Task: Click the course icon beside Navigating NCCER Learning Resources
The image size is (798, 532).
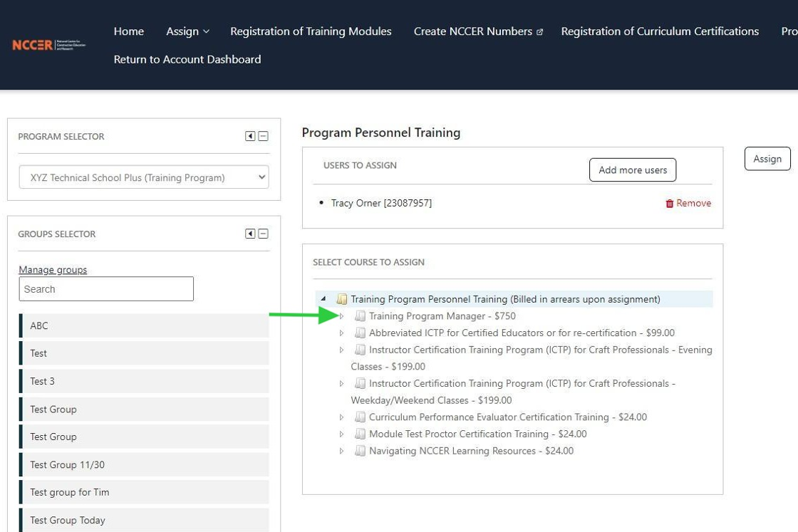Action: 361,450
